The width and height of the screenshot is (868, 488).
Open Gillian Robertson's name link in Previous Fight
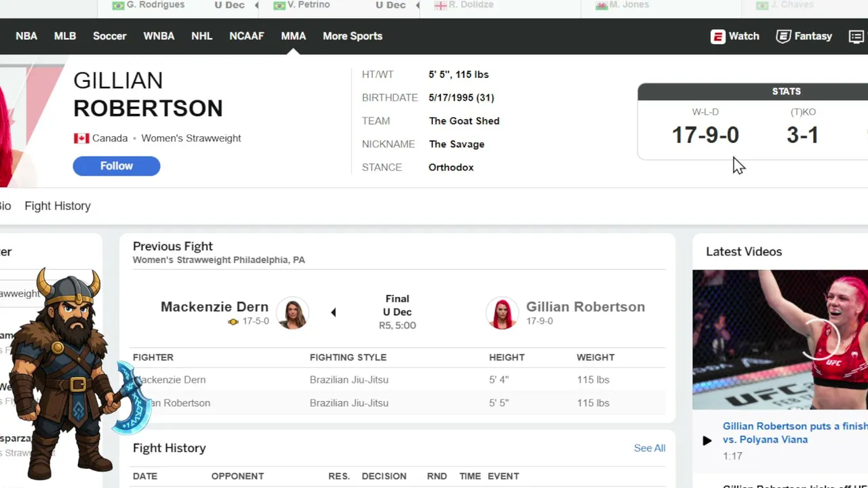click(585, 306)
